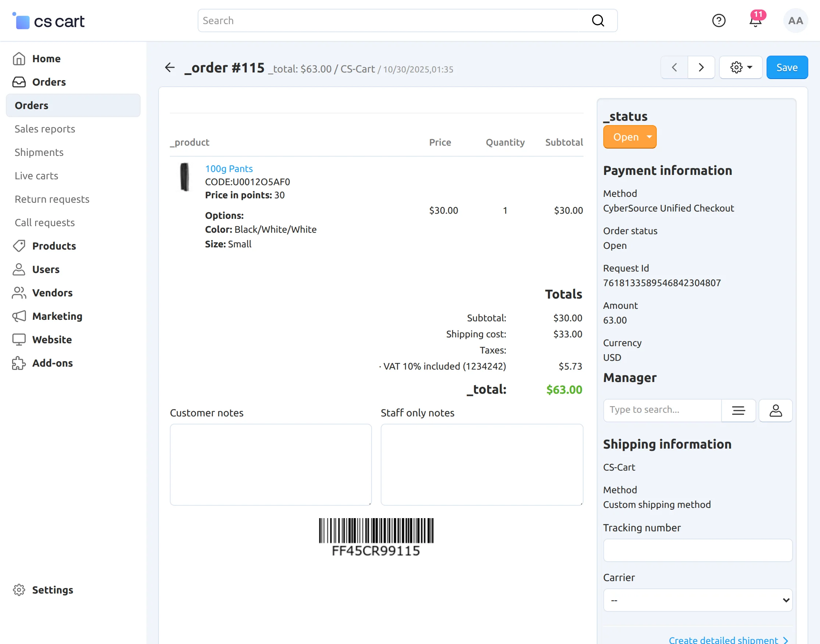Click the blue Save button
820x644 pixels.
click(x=787, y=67)
